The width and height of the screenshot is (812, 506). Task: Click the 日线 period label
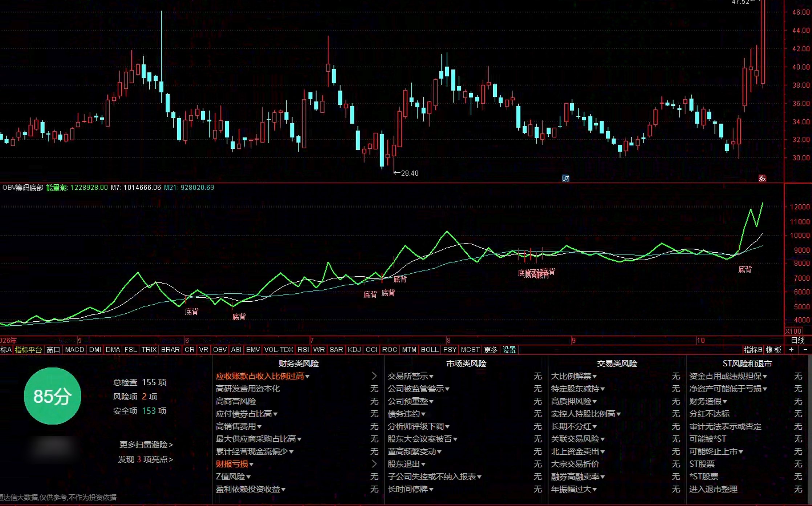click(x=798, y=340)
